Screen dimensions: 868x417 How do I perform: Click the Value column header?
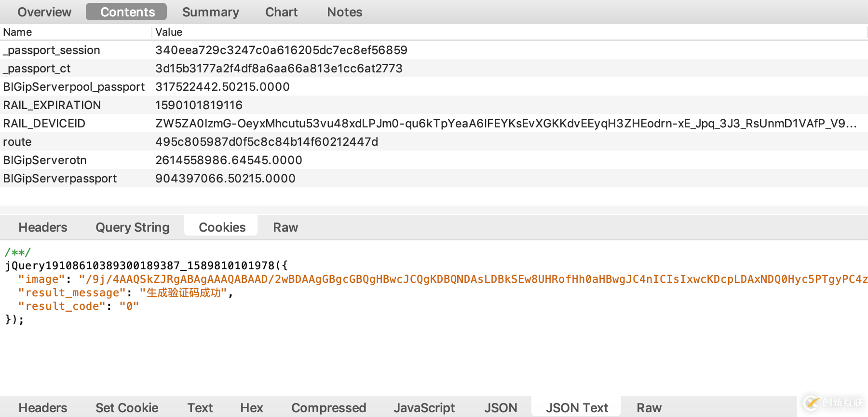coord(169,32)
